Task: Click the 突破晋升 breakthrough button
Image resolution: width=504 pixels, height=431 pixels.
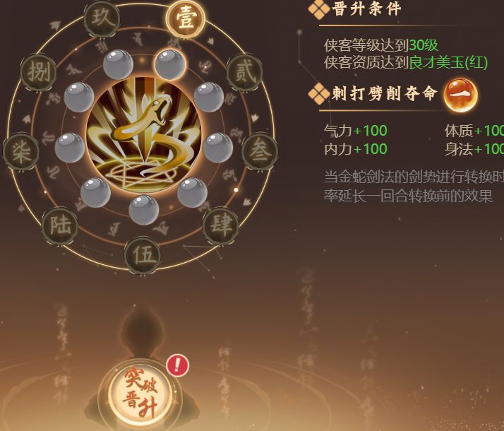Action: coord(140,392)
